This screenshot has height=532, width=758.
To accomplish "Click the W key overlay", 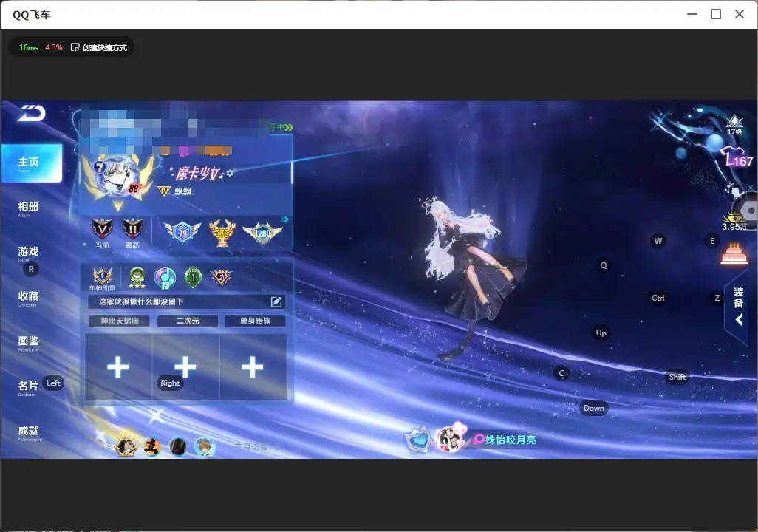I will [658, 241].
